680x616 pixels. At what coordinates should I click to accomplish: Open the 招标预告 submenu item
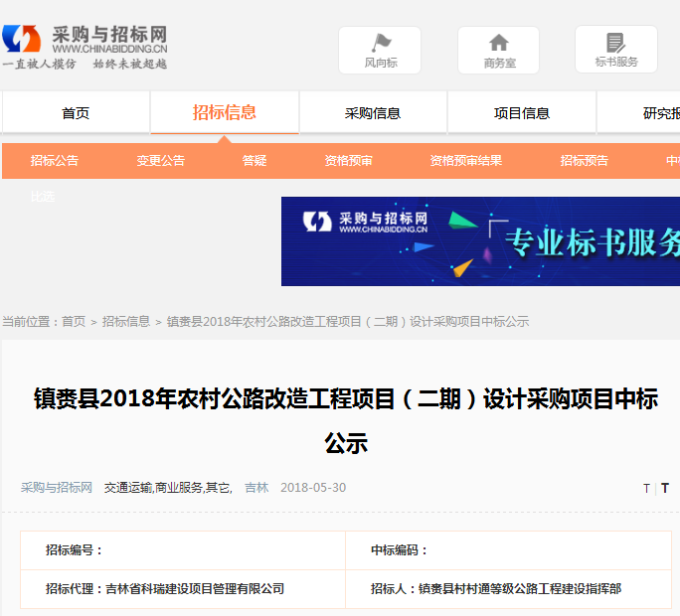pos(585,161)
